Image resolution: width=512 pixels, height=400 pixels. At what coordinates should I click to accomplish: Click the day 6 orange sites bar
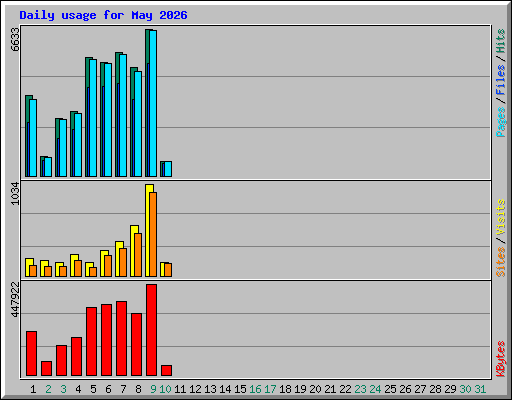pos(108,266)
